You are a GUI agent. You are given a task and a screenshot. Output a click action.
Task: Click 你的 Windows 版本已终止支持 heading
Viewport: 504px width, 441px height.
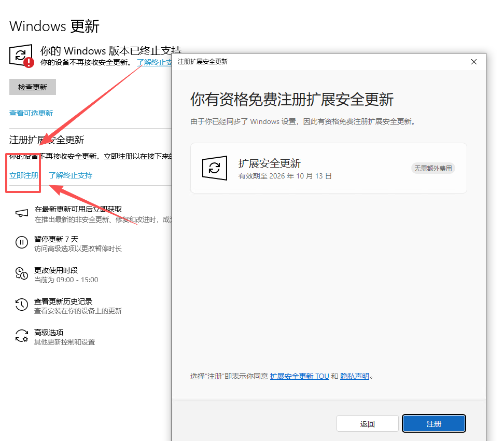click(x=111, y=51)
